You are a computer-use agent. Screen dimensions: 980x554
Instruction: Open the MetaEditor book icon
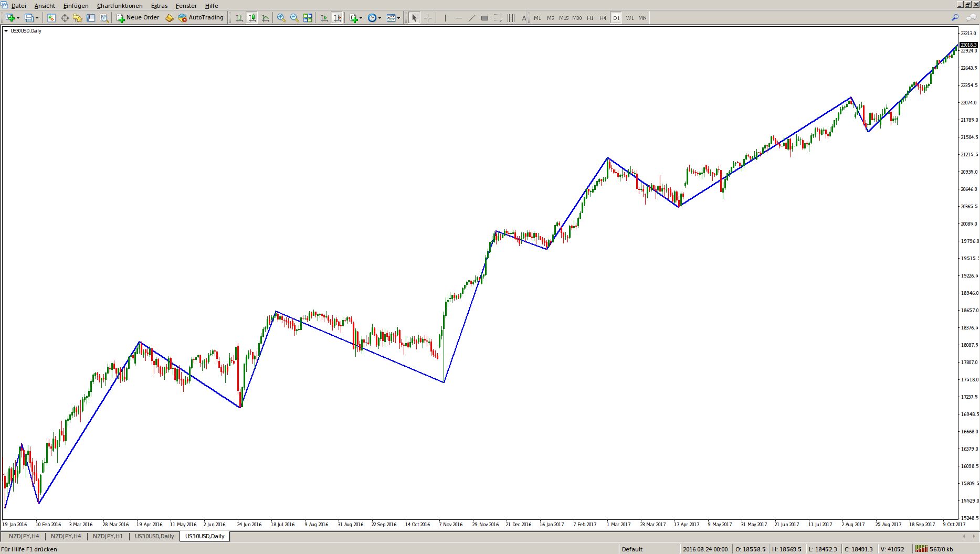click(x=169, y=18)
